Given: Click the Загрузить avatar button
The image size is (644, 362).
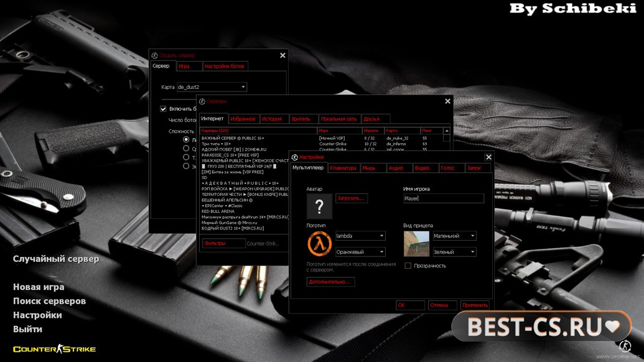Looking at the screenshot, I should click(x=352, y=198).
